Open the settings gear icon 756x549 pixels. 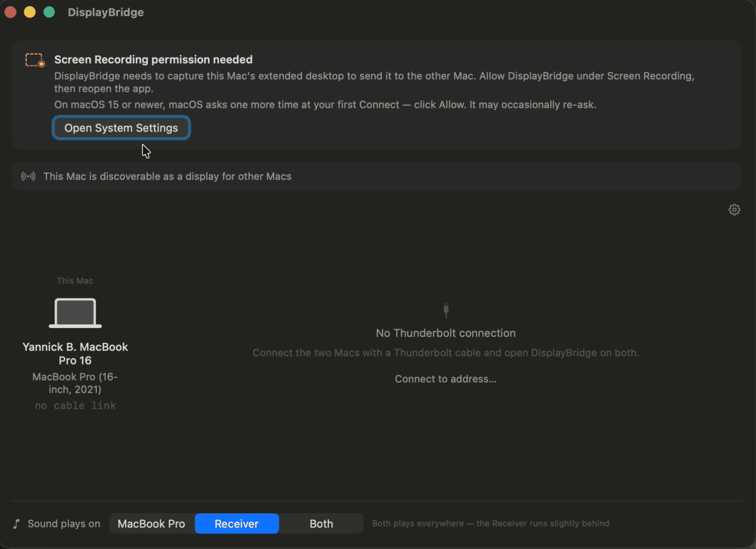pyautogui.click(x=734, y=209)
